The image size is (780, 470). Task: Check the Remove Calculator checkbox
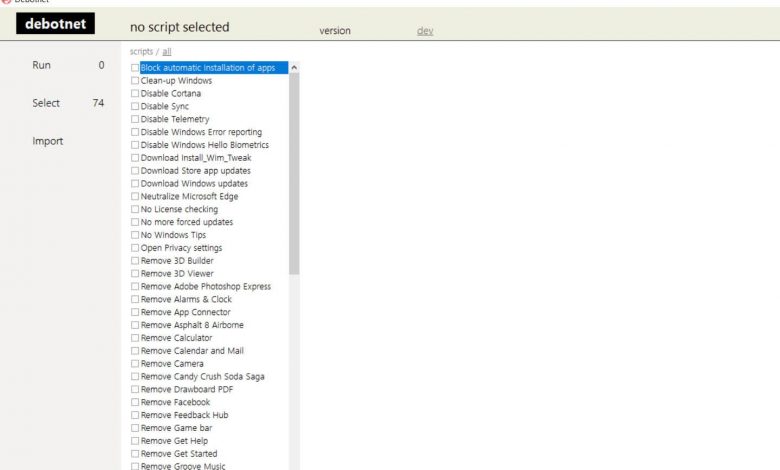pos(135,338)
